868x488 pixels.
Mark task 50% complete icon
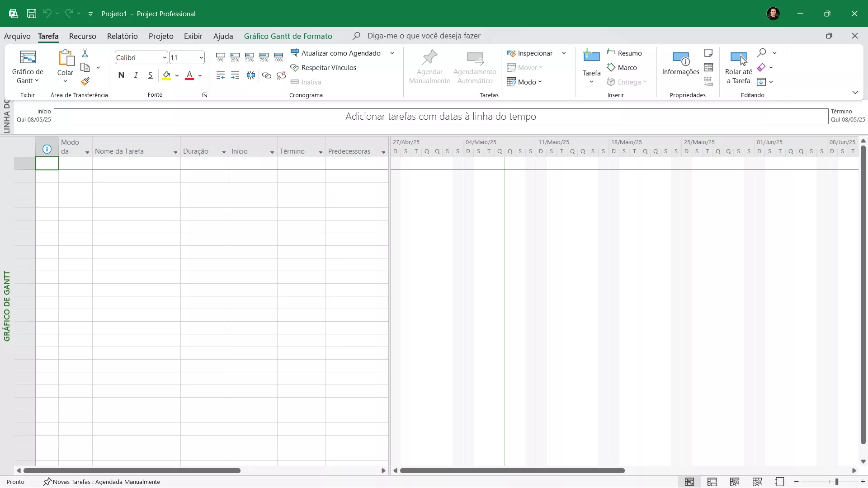click(250, 57)
